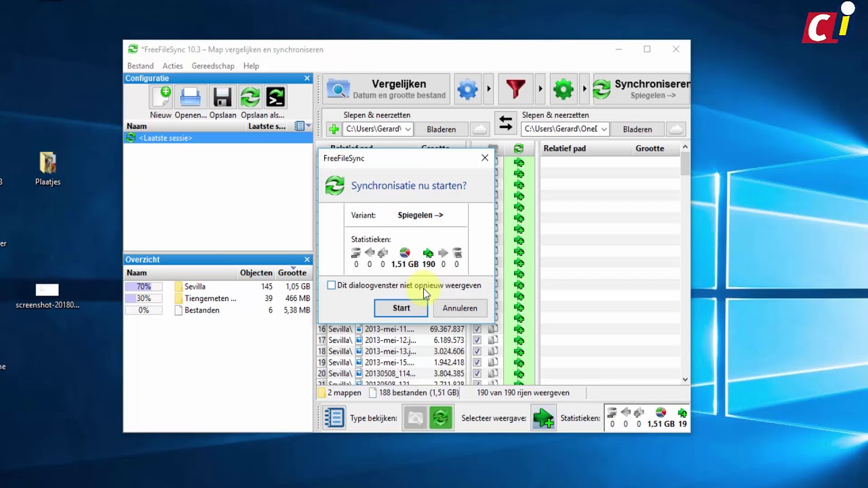
Task: Sort Overzicht by Objecten column
Action: click(x=256, y=272)
